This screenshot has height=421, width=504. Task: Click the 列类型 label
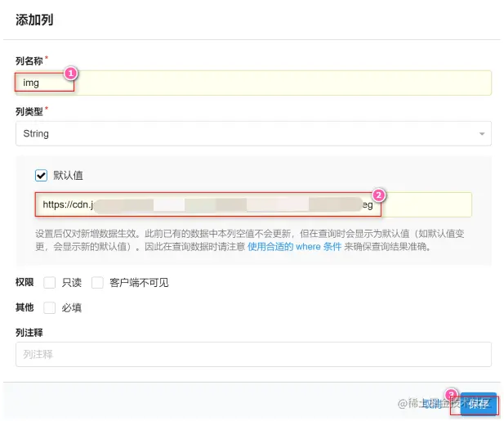(x=29, y=112)
